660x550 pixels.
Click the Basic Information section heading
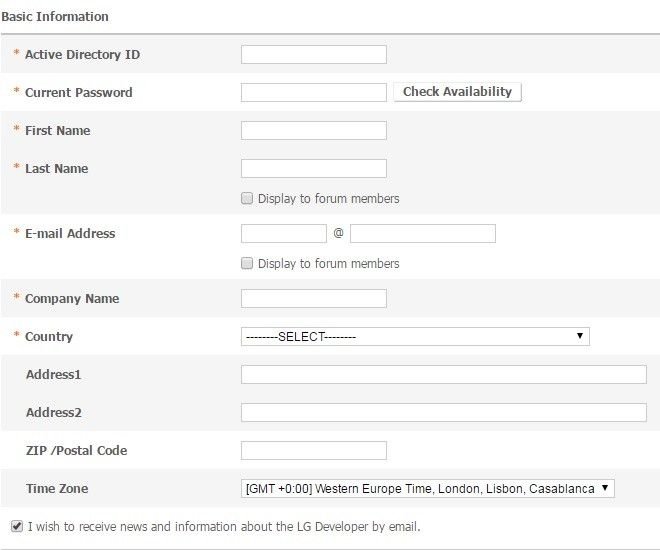(x=55, y=17)
